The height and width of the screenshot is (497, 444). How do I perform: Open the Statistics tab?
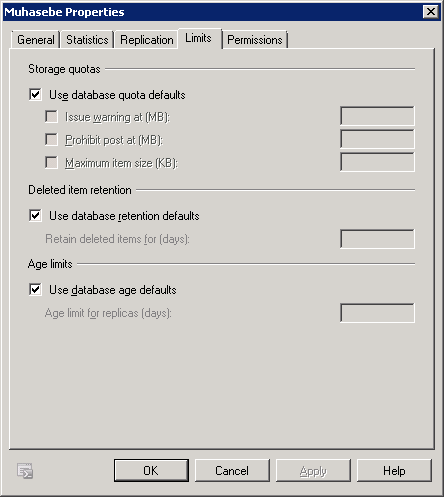(87, 40)
